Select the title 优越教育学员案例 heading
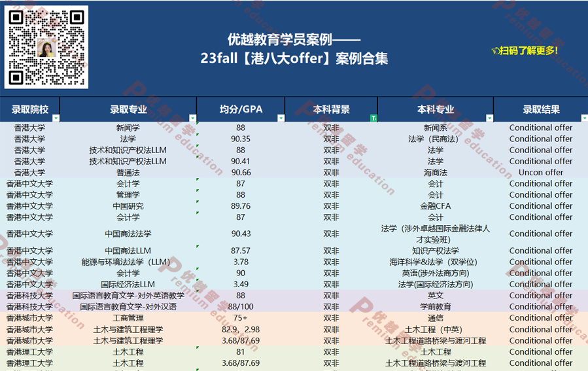The image size is (588, 371). [294, 40]
